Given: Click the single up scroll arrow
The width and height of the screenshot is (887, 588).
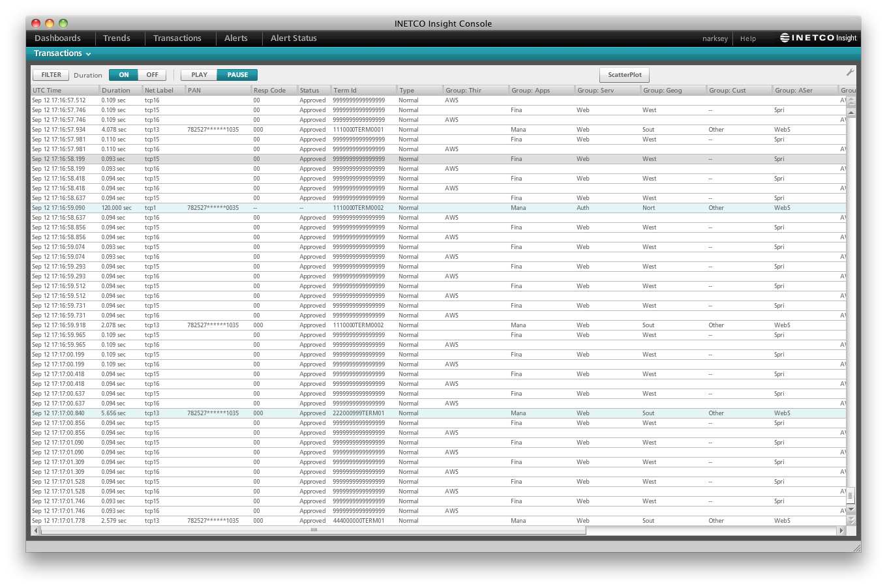Looking at the screenshot, I should [851, 112].
